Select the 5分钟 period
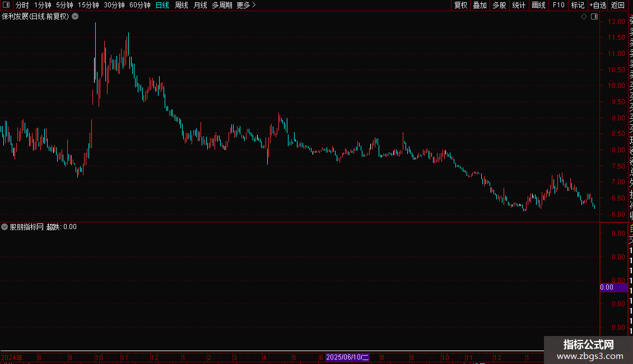633x364 pixels. coord(64,5)
